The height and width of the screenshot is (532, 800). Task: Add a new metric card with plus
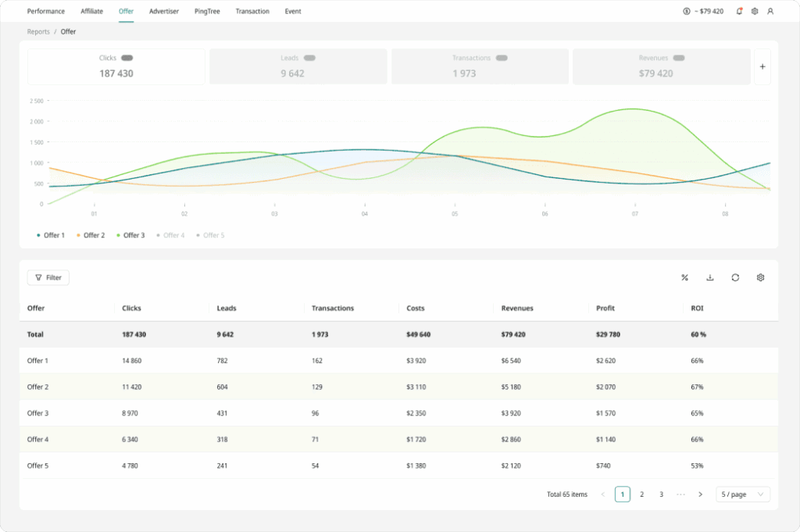[x=762, y=67]
